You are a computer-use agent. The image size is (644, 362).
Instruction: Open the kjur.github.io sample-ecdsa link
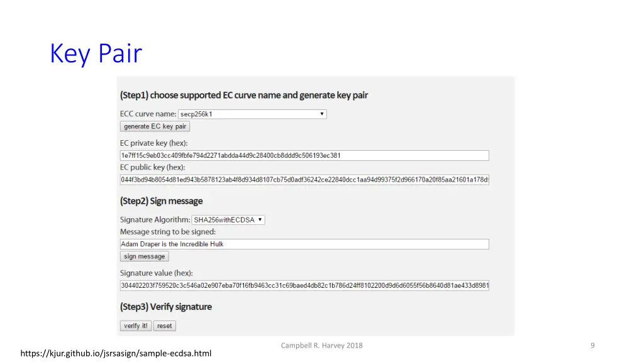(116, 353)
